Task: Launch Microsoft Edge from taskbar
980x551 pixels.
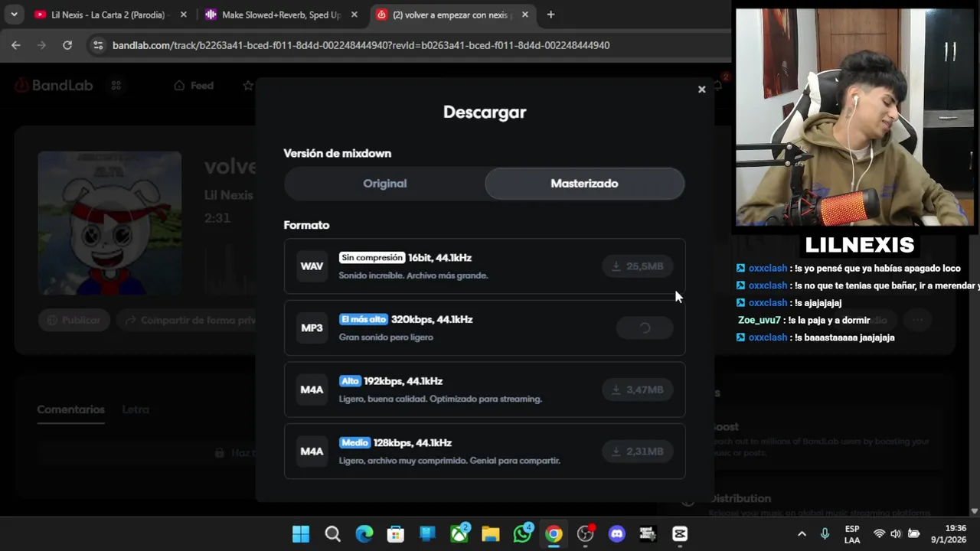Action: pyautogui.click(x=364, y=533)
